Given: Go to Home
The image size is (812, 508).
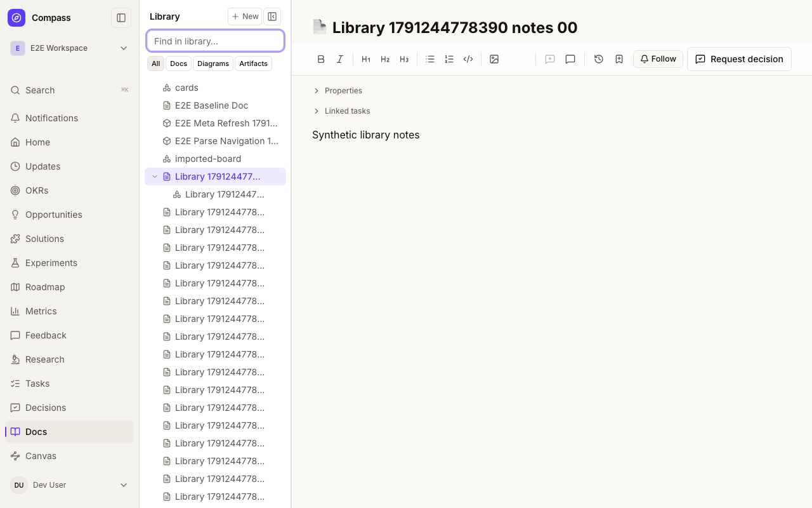Looking at the screenshot, I should tap(70, 142).
